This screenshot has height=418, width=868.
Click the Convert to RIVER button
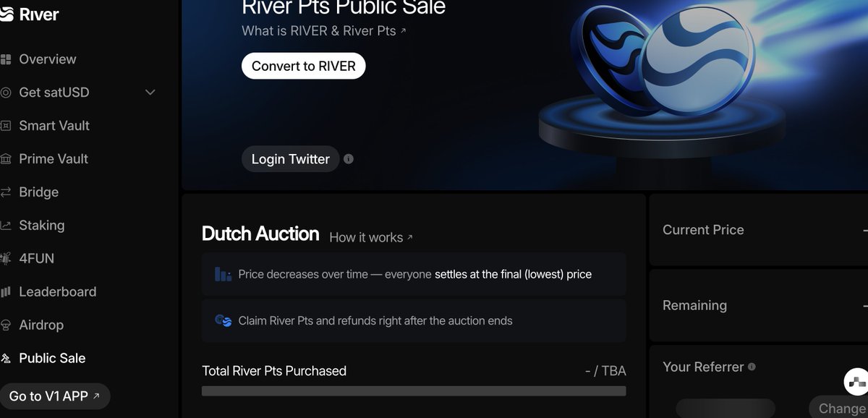pos(304,66)
